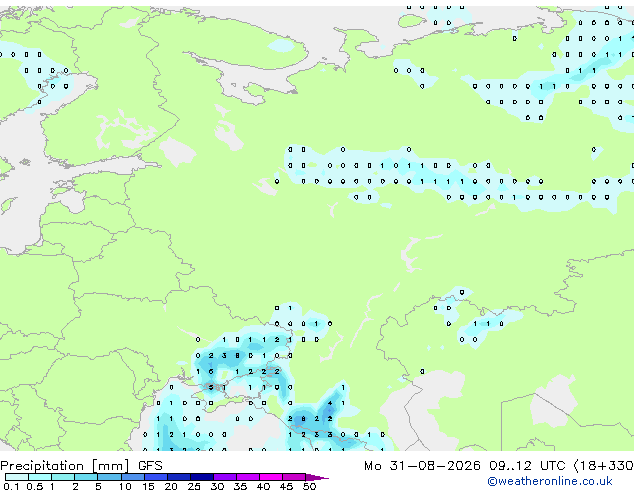The height and width of the screenshot is (490, 634).
Task: Open the weatheronline.co.uk copyright link
Action: pyautogui.click(x=549, y=481)
